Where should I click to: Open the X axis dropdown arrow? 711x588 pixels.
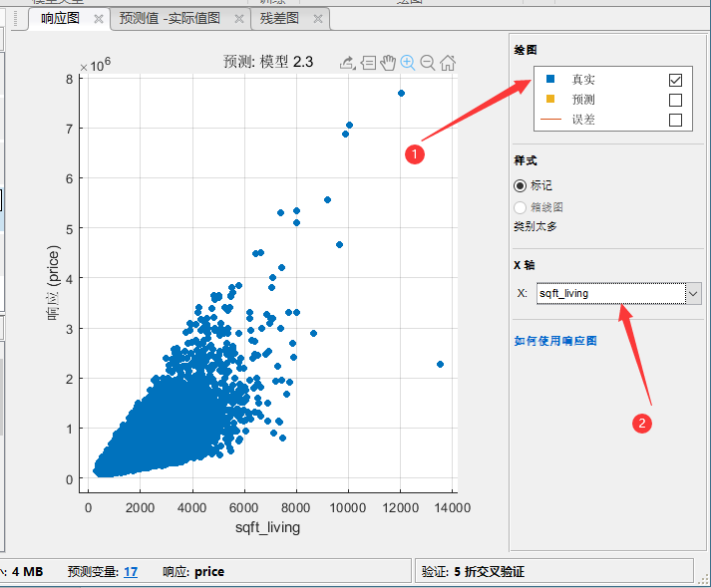(693, 293)
